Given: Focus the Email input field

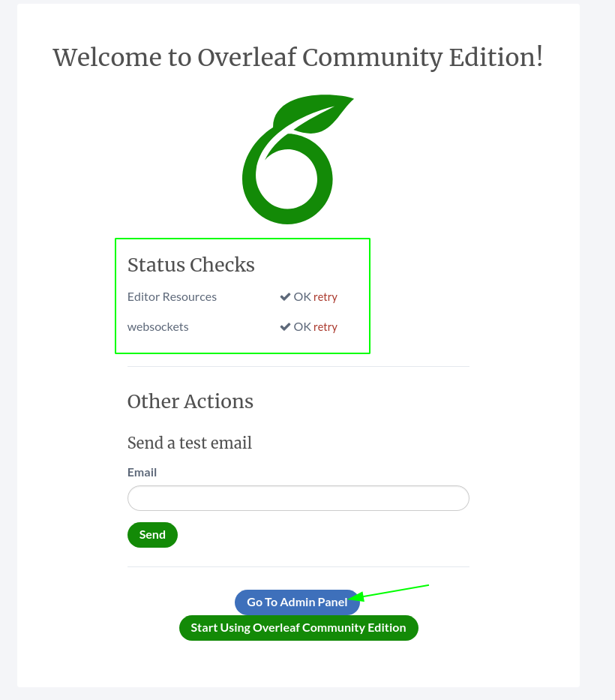Looking at the screenshot, I should coord(298,498).
